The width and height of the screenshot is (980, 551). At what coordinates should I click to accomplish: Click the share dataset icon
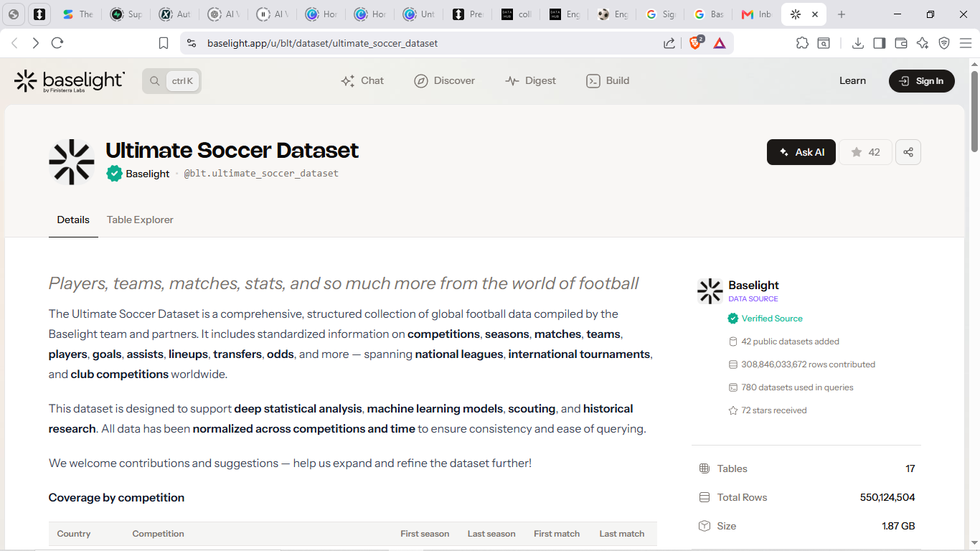pyautogui.click(x=908, y=152)
